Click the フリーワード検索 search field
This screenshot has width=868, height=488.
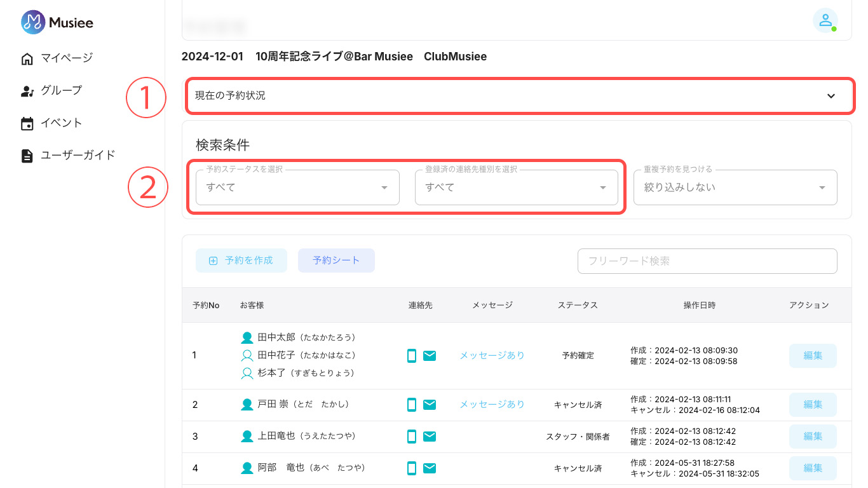click(x=707, y=261)
